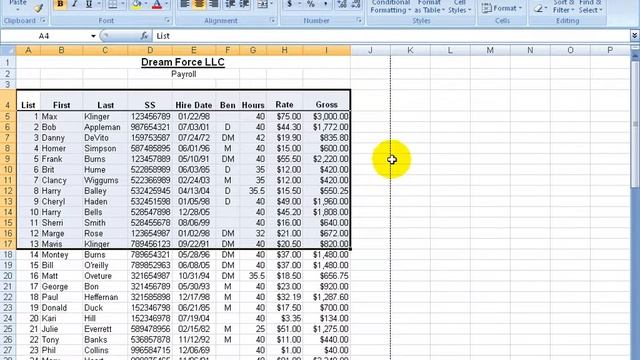This screenshot has height=360, width=640.
Task: Select the cell containing Appleman
Action: tap(105, 127)
